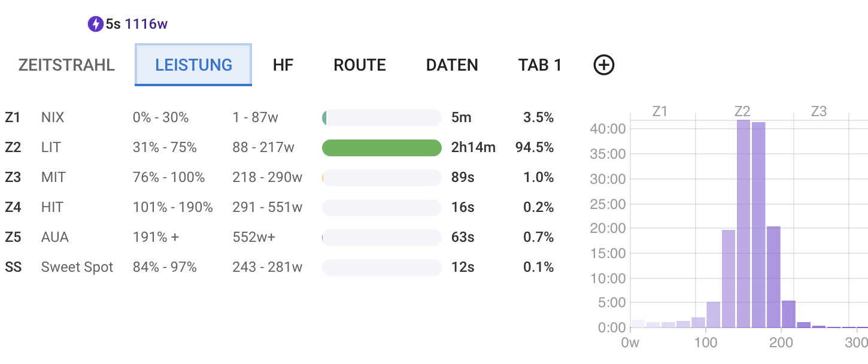
Task: Switch to the HF tab
Action: pyautogui.click(x=283, y=65)
